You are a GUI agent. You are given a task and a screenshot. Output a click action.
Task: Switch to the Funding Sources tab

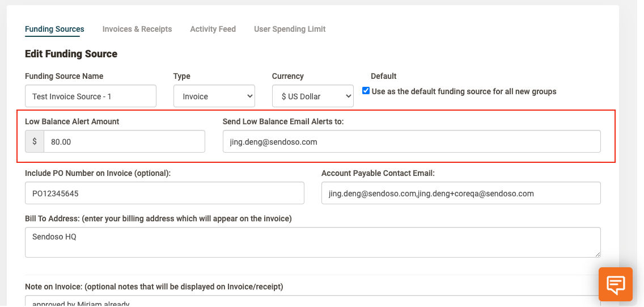[x=54, y=29]
